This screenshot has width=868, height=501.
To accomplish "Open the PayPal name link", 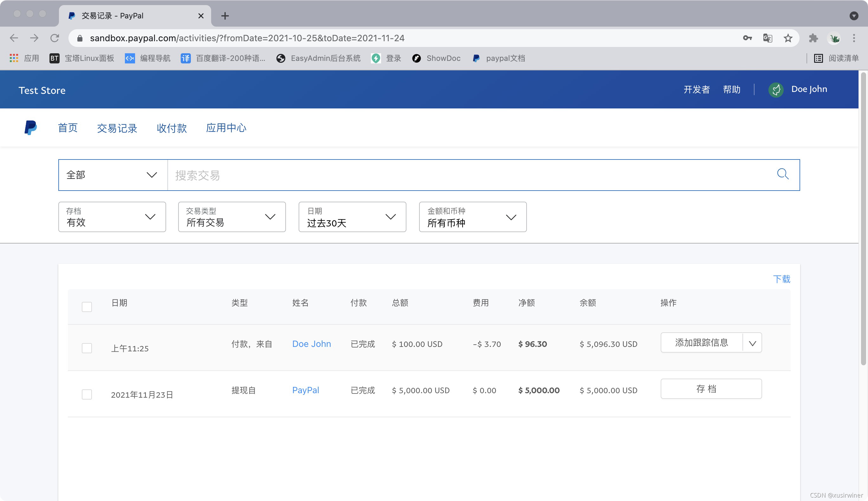I will 306,390.
